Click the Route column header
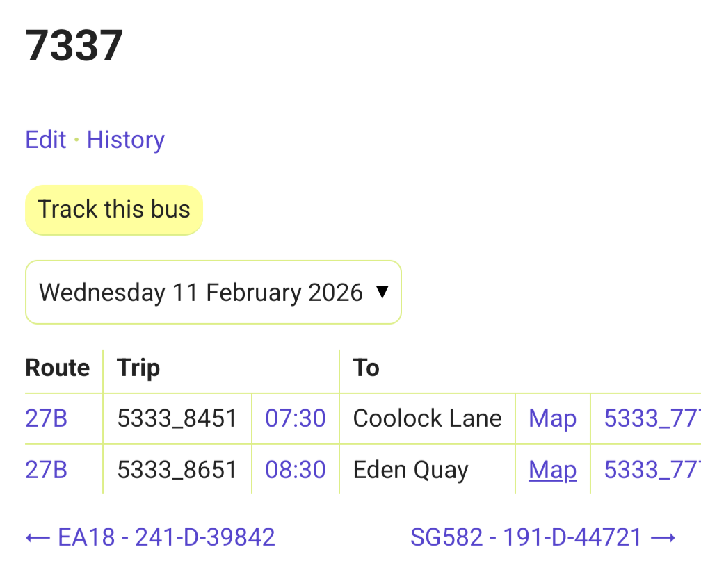 [x=57, y=368]
